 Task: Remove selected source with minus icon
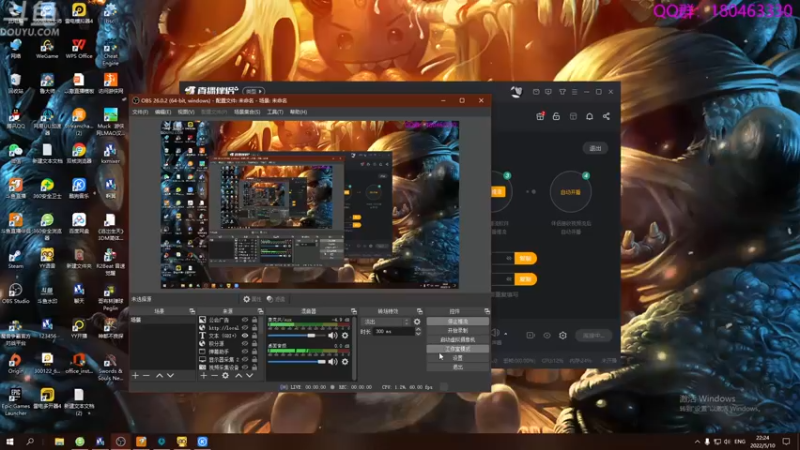(214, 376)
